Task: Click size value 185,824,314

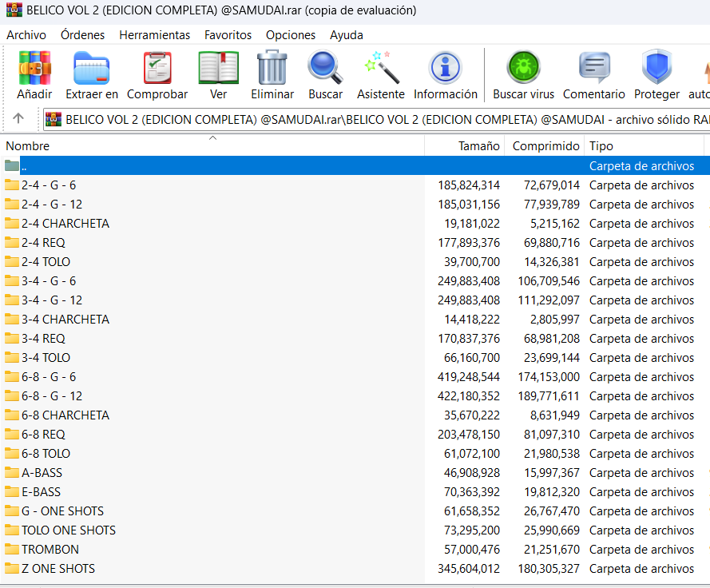Action: pos(469,185)
